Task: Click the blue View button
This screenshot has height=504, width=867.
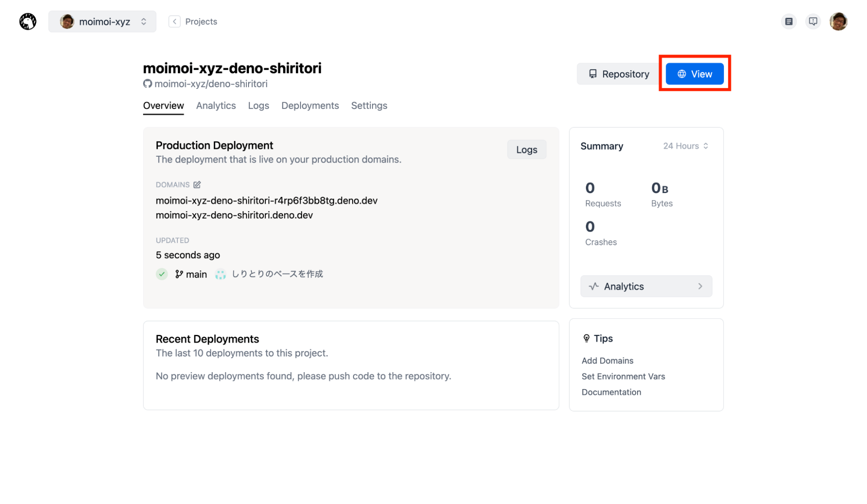Action: tap(694, 74)
